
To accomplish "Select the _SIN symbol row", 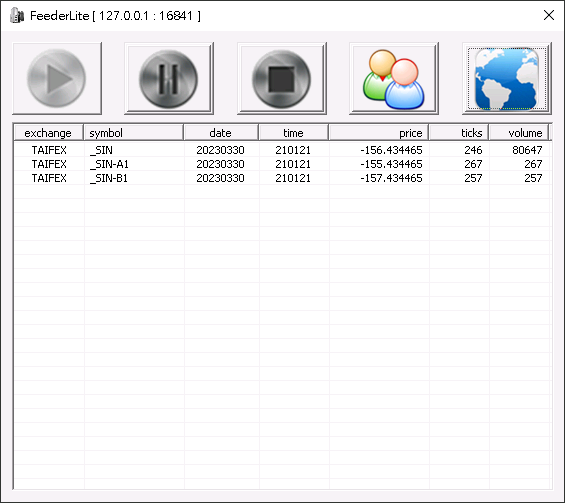I will [x=282, y=150].
